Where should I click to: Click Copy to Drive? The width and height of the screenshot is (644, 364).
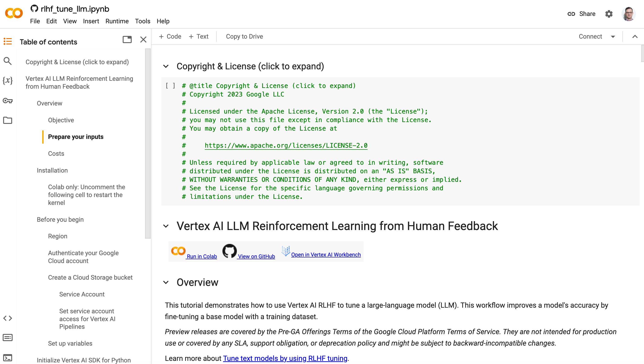pos(244,37)
